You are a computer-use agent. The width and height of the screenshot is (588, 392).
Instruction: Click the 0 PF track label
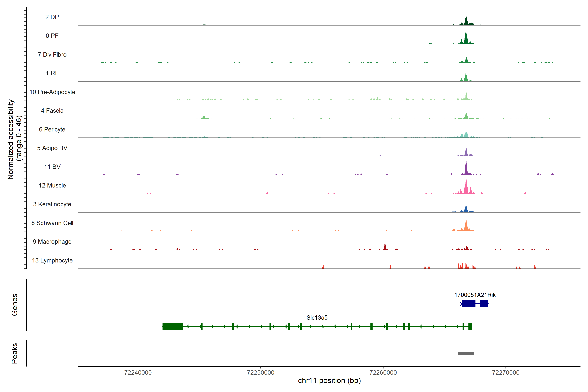[52, 36]
